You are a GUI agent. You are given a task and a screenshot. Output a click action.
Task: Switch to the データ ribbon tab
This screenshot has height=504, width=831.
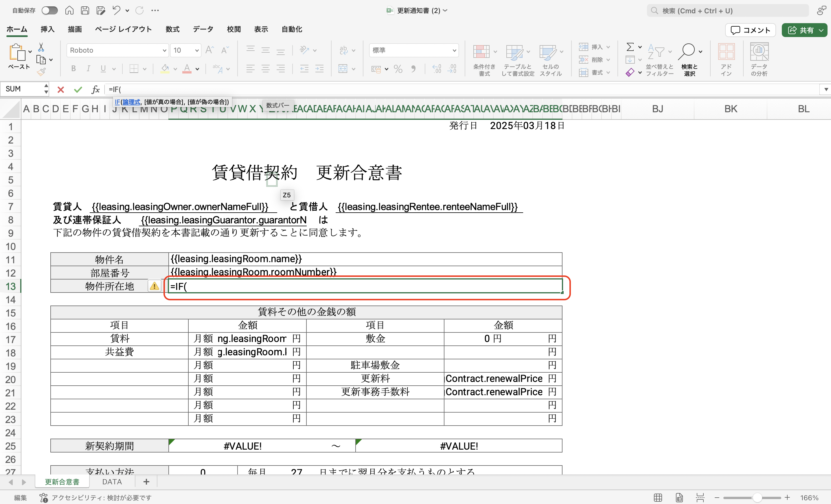(203, 29)
